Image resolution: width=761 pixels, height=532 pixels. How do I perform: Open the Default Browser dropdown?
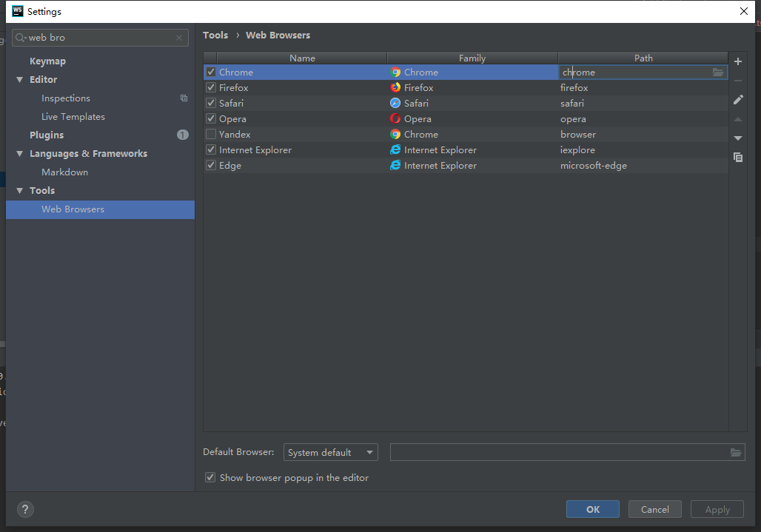[330, 453]
